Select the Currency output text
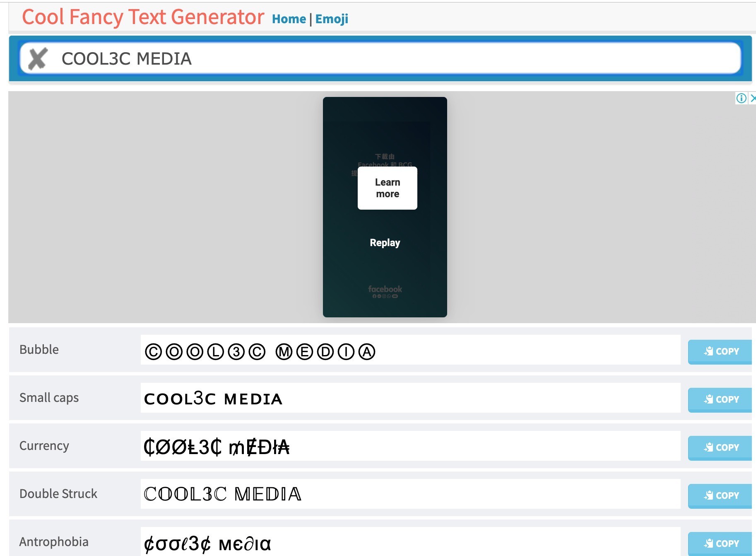The image size is (756, 556). pyautogui.click(x=411, y=446)
